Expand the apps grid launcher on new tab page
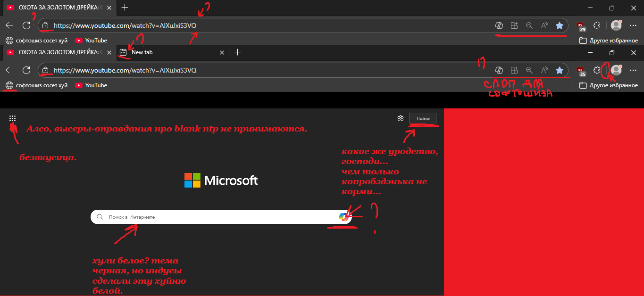The height and width of the screenshot is (296, 644). click(x=13, y=119)
